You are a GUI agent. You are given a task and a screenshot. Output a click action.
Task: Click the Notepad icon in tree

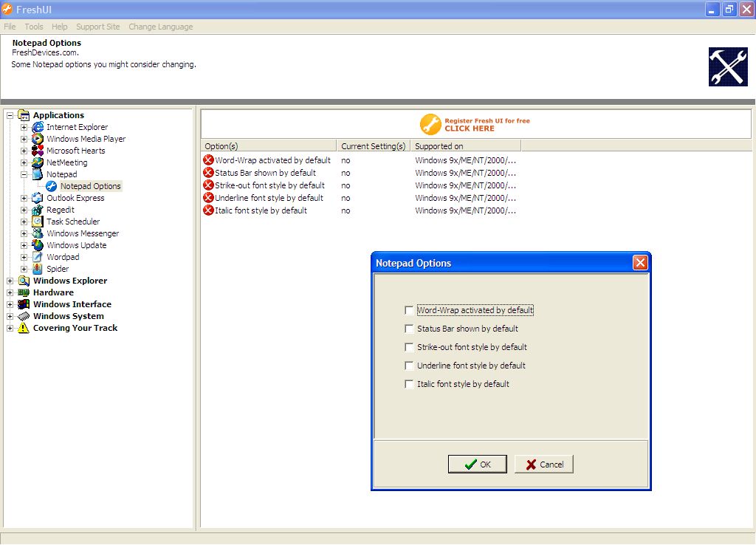[38, 174]
